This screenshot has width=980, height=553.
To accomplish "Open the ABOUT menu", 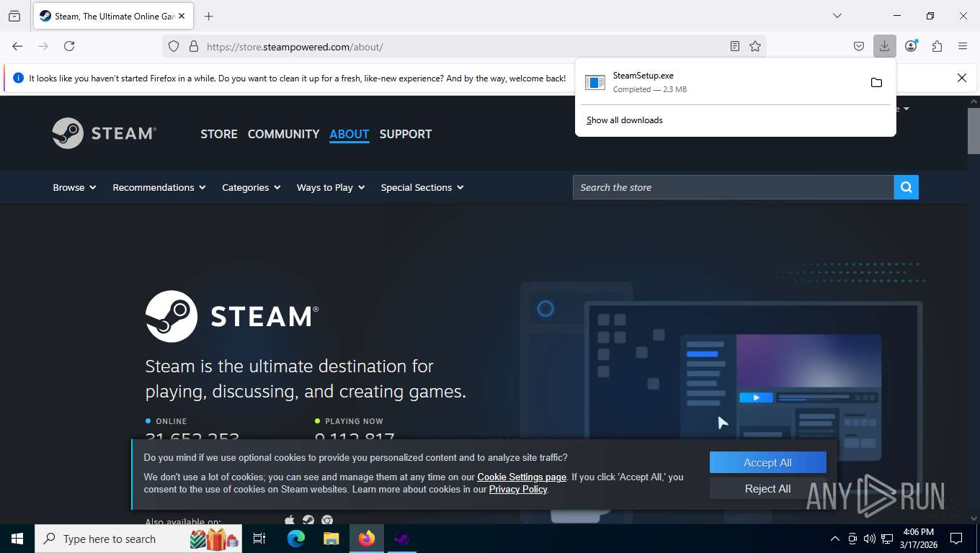I will coord(349,134).
